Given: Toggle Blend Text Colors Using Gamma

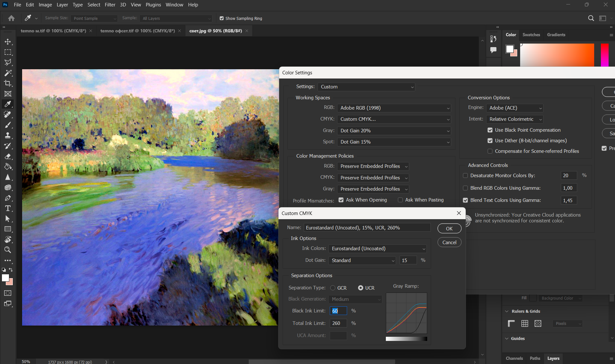Looking at the screenshot, I should [x=465, y=200].
